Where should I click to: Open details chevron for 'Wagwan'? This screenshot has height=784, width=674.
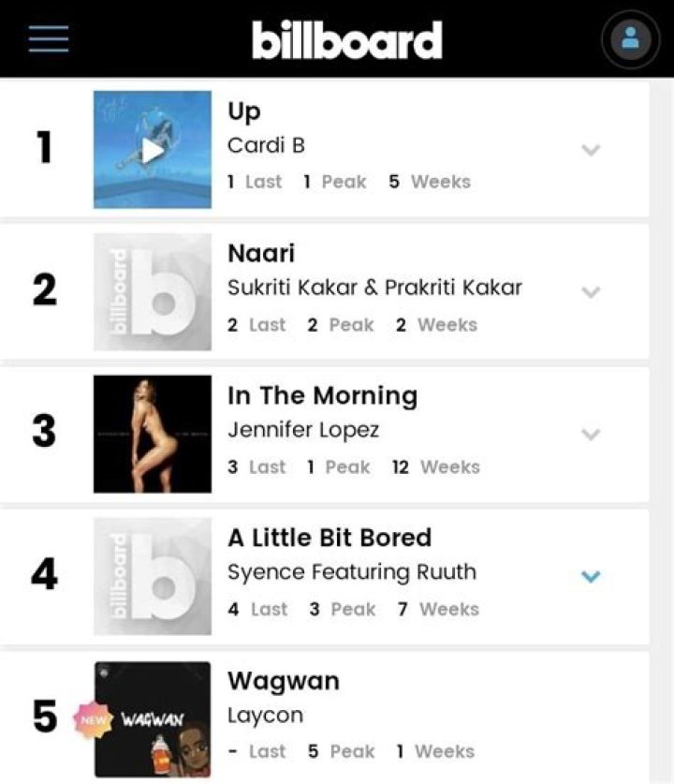(x=591, y=717)
